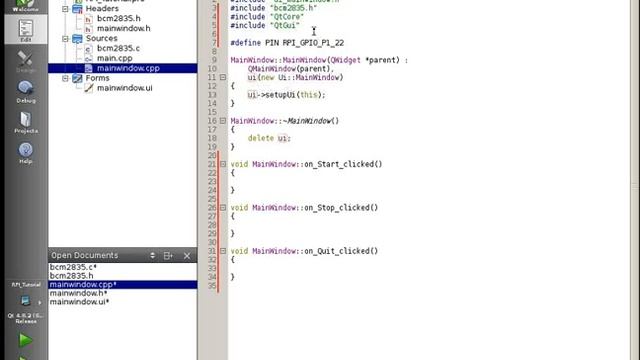Image resolution: width=640 pixels, height=360 pixels.
Task: Open mainwindow.ui under Forms
Action: pos(124,88)
